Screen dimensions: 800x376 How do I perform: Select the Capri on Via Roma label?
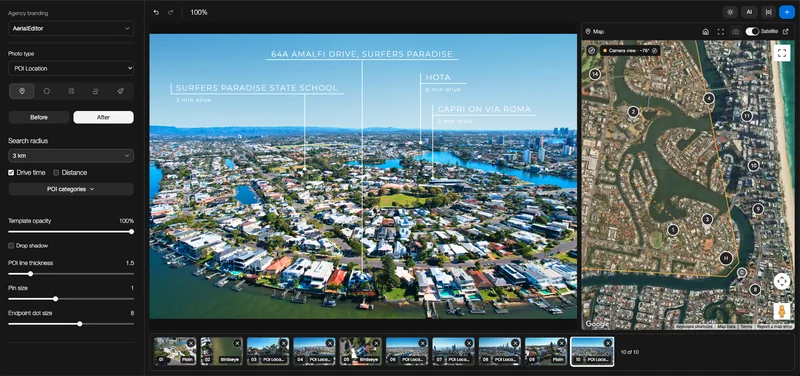tap(484, 109)
